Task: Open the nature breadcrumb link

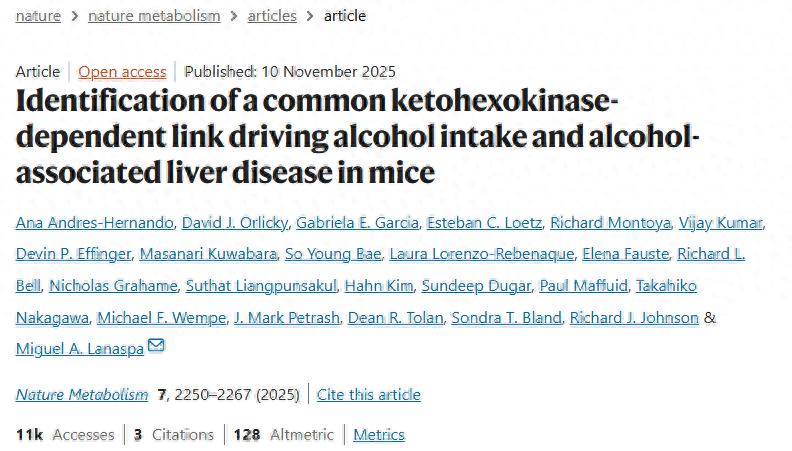Action: pos(38,15)
